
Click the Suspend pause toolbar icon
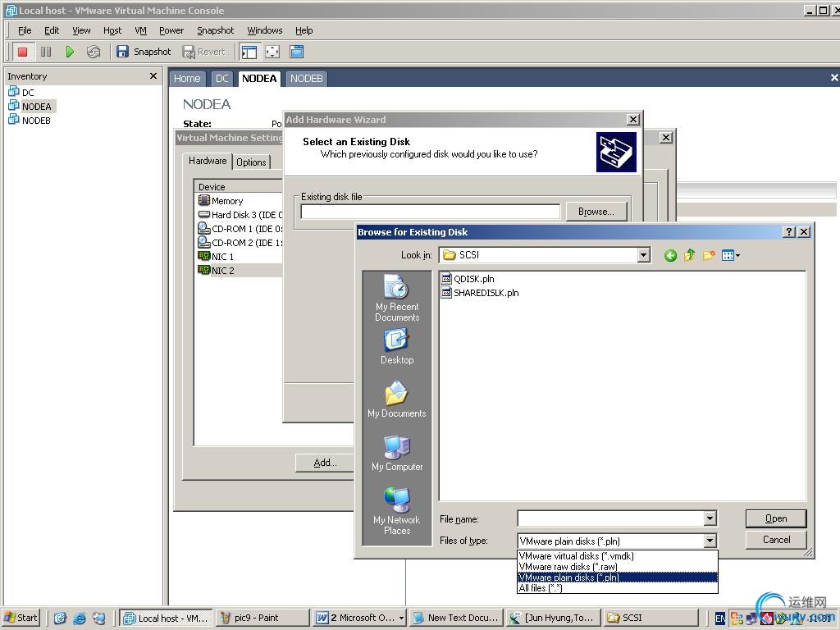point(46,52)
